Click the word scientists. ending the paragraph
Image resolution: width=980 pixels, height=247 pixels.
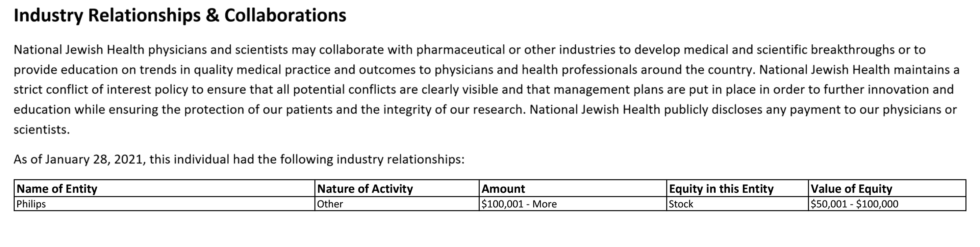click(42, 130)
